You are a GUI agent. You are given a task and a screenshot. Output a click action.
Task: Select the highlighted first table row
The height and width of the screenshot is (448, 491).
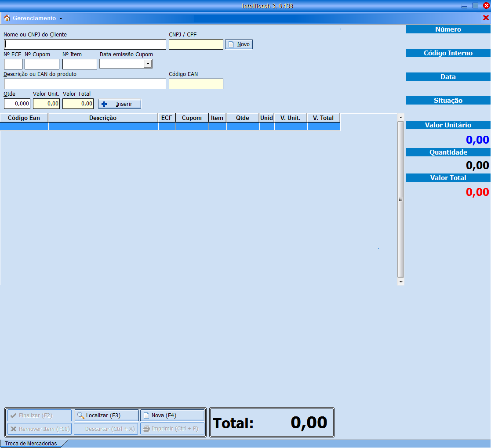tap(170, 126)
